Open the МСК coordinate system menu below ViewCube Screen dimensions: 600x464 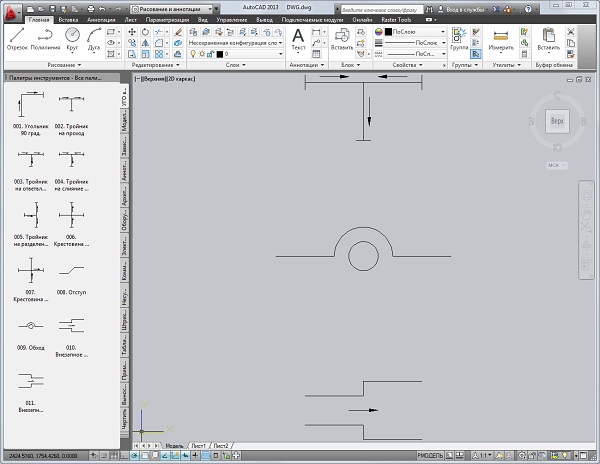pos(556,164)
